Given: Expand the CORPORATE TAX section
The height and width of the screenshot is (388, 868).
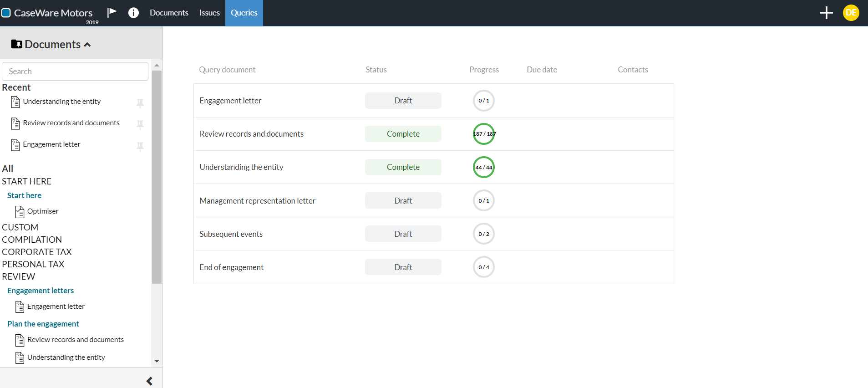Looking at the screenshot, I should 37,252.
